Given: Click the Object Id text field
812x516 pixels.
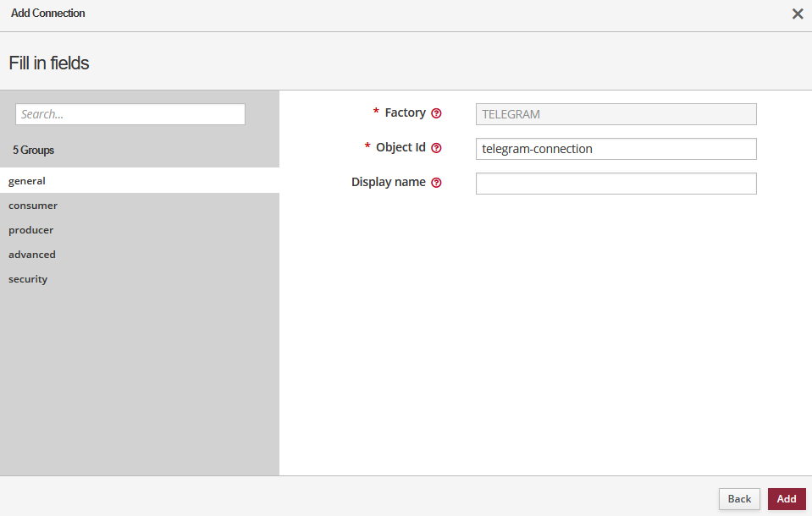Looking at the screenshot, I should pos(616,149).
